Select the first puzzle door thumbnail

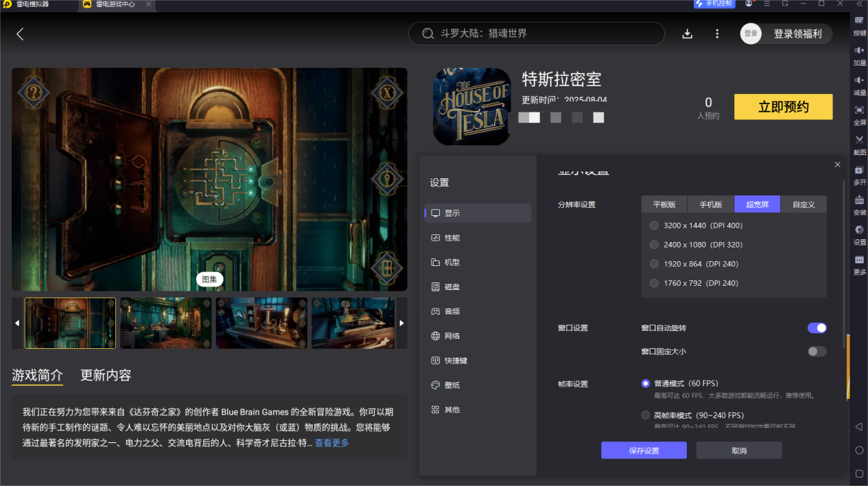[x=71, y=323]
